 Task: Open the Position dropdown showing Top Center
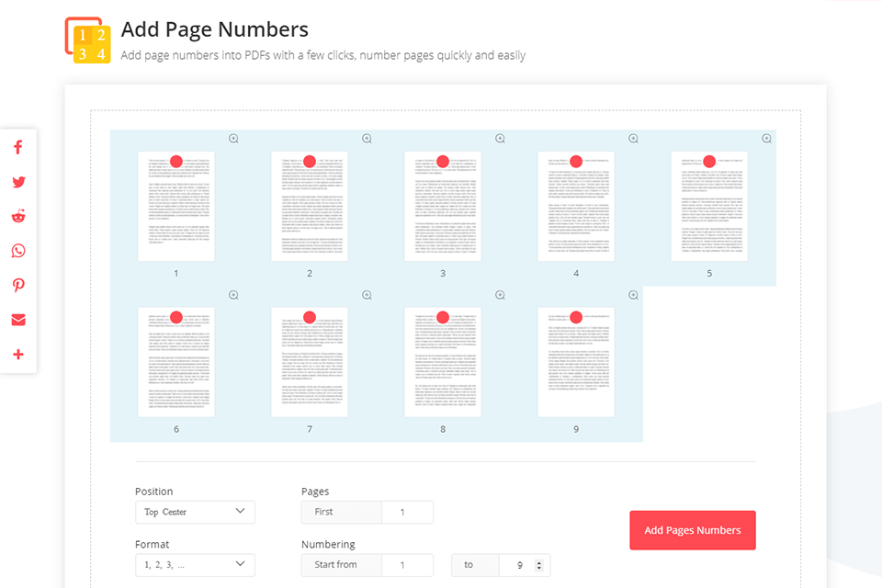click(195, 512)
